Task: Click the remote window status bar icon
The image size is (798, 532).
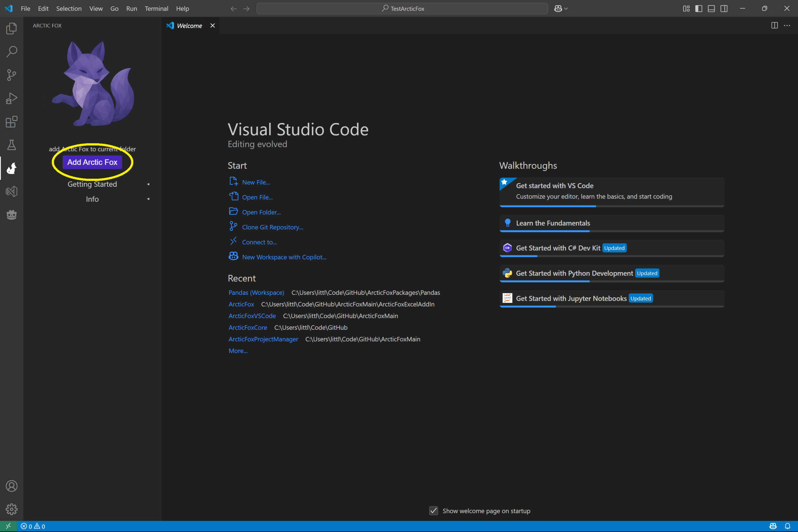Action: [x=8, y=526]
